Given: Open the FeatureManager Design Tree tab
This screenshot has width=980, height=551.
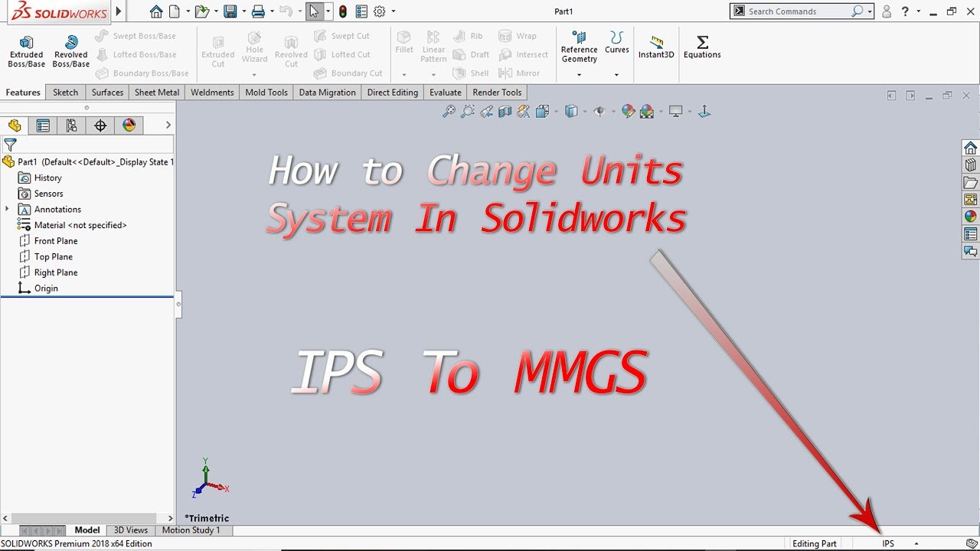Looking at the screenshot, I should [x=15, y=126].
